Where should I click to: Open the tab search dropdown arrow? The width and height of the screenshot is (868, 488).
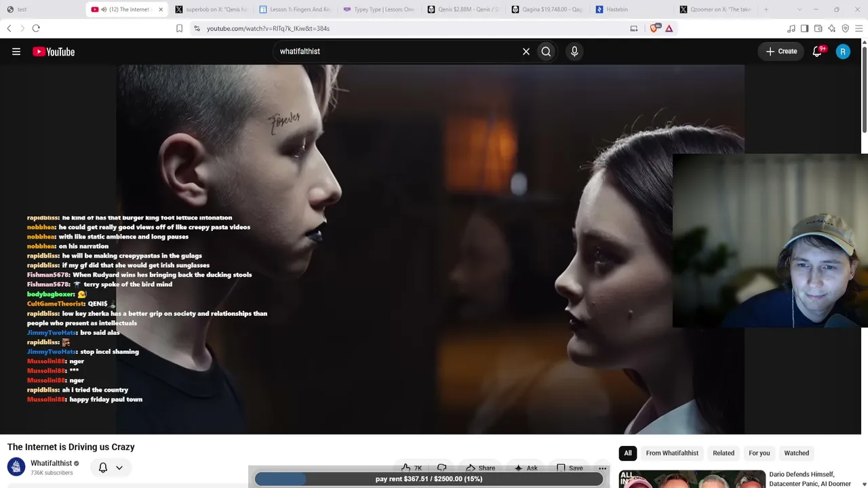click(799, 9)
